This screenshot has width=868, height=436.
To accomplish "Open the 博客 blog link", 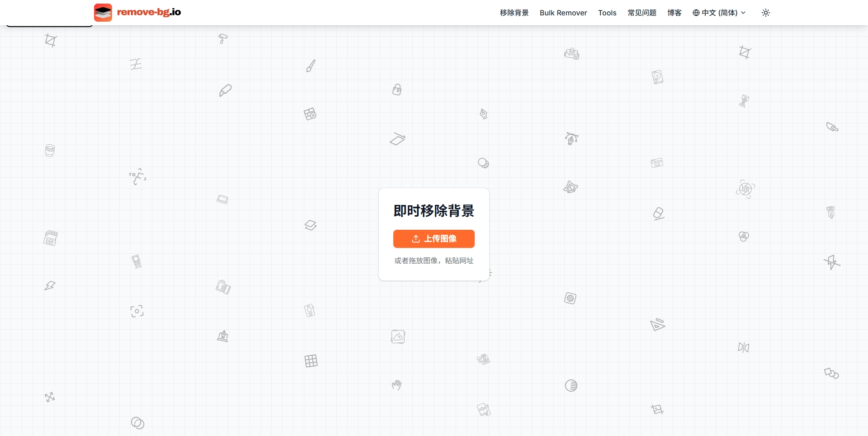I will pyautogui.click(x=674, y=13).
